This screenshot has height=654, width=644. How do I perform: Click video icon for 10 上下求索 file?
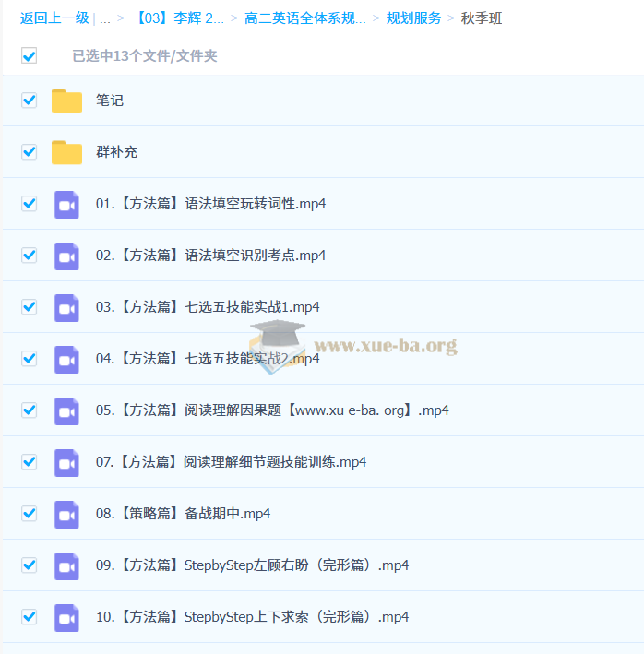click(x=66, y=617)
